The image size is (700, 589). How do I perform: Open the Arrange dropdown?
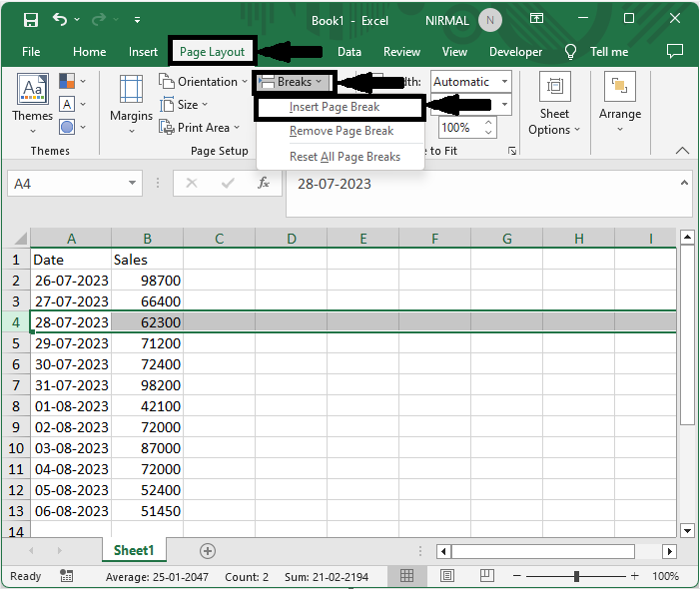tap(620, 103)
